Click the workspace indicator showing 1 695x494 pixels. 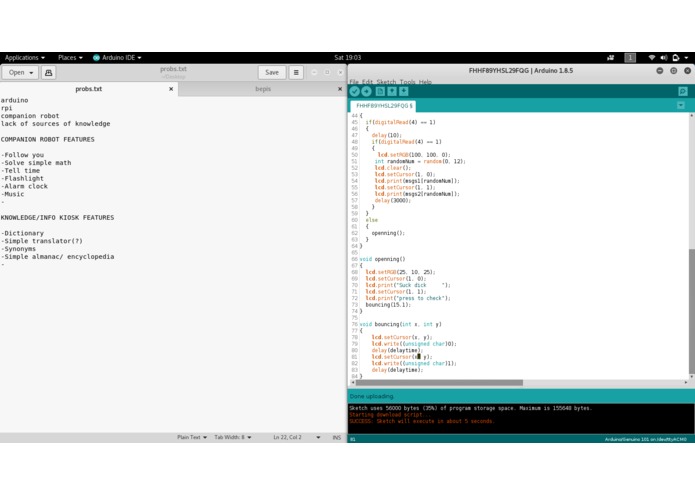click(x=630, y=58)
